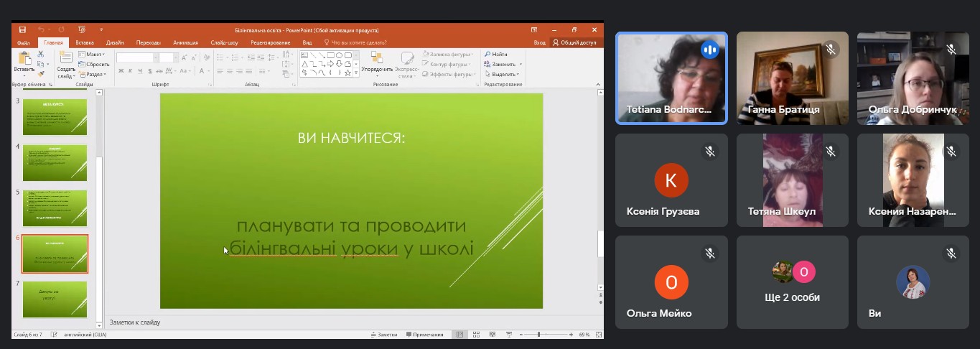This screenshot has width=980, height=349.
Task: Toggle normal view button in status bar
Action: point(459,335)
